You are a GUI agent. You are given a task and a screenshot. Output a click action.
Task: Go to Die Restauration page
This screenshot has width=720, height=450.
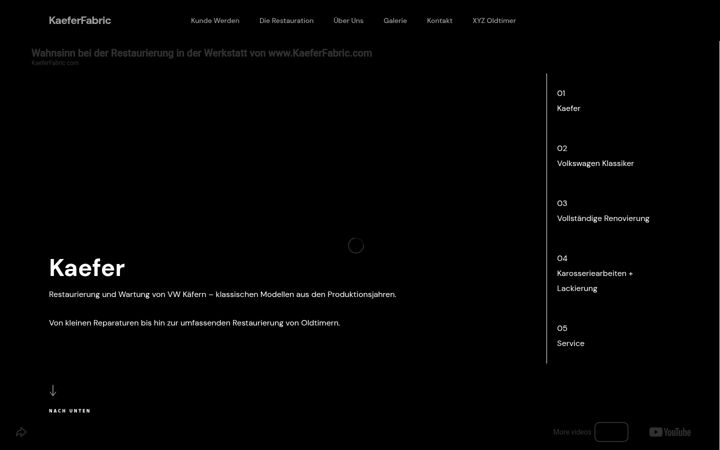click(287, 21)
